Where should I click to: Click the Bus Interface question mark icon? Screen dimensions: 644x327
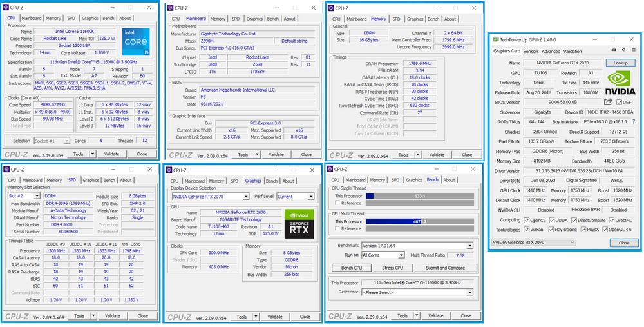pyautogui.click(x=634, y=122)
